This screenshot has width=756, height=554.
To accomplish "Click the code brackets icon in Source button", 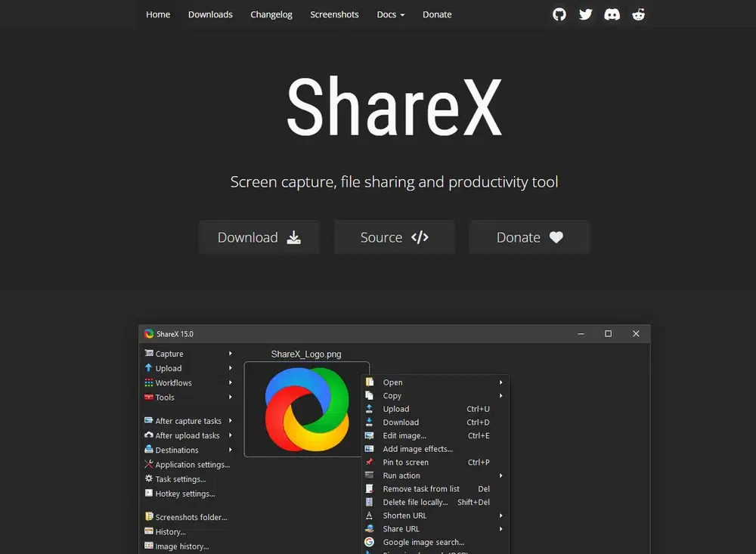I will point(420,237).
